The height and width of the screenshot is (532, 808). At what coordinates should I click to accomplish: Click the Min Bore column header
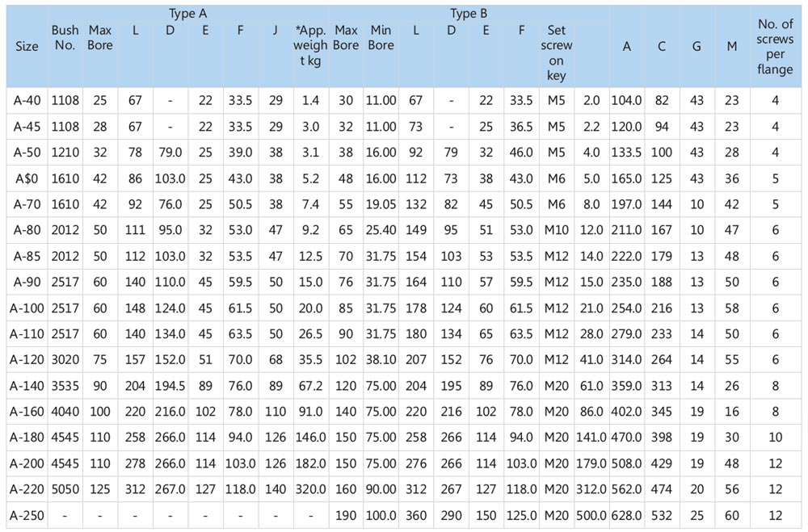pos(381,38)
